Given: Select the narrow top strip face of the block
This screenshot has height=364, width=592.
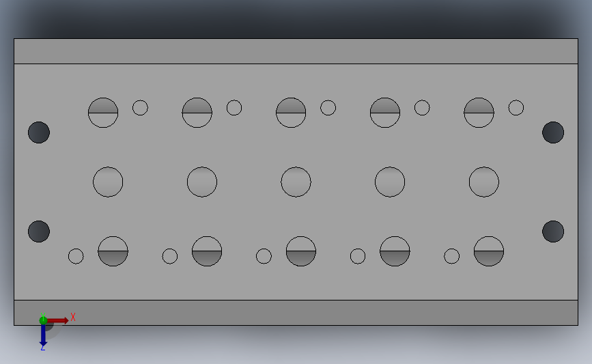Looking at the screenshot, I should 296,51.
